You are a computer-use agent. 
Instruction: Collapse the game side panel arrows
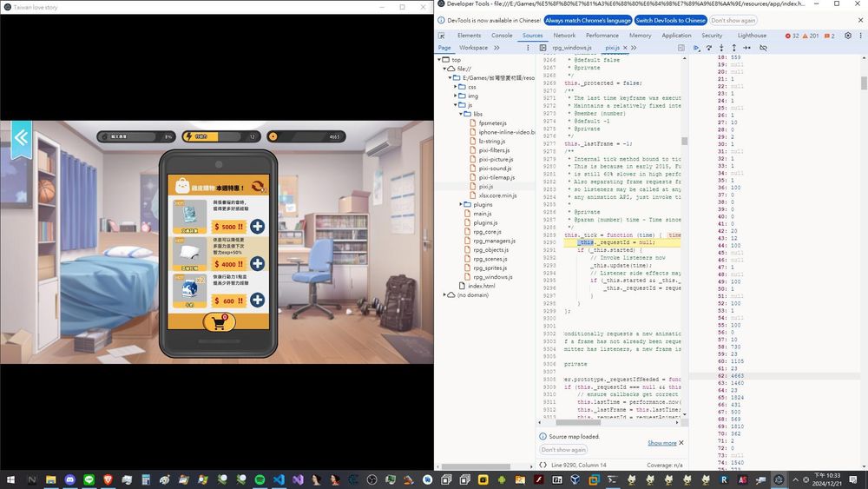[x=21, y=137]
